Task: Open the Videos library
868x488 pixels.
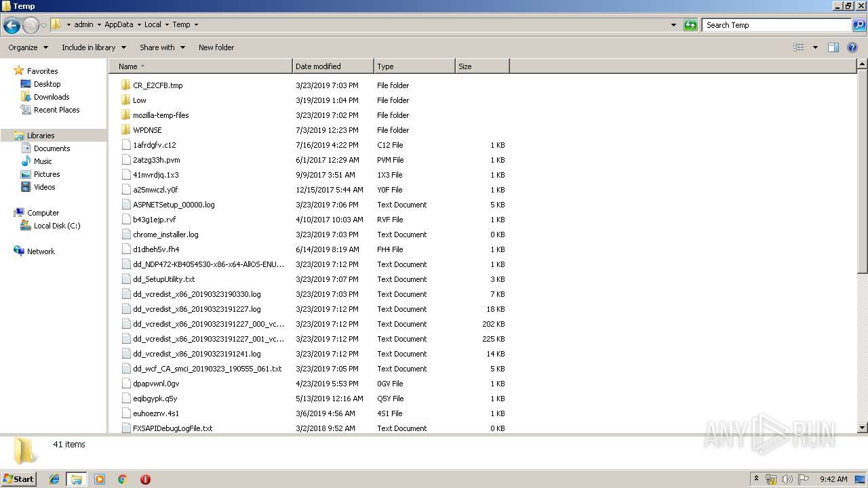Action: point(44,187)
